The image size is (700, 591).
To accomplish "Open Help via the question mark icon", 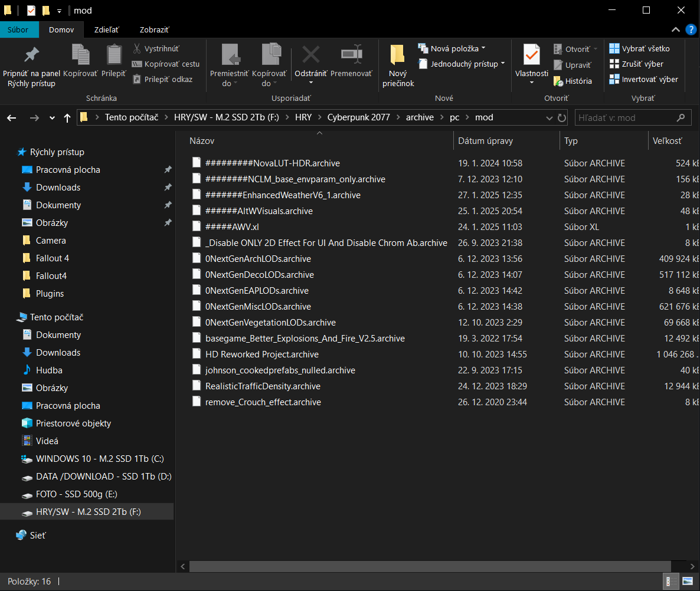I will click(x=691, y=30).
